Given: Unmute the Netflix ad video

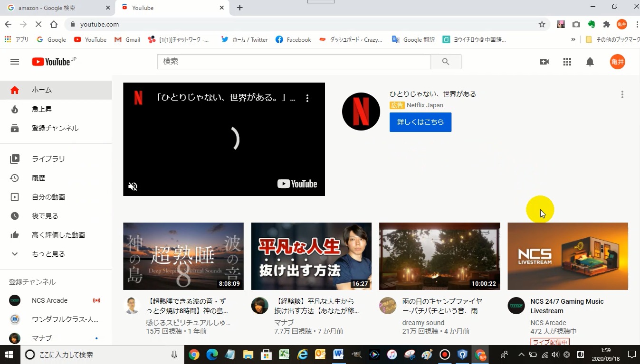Looking at the screenshot, I should coord(133,187).
